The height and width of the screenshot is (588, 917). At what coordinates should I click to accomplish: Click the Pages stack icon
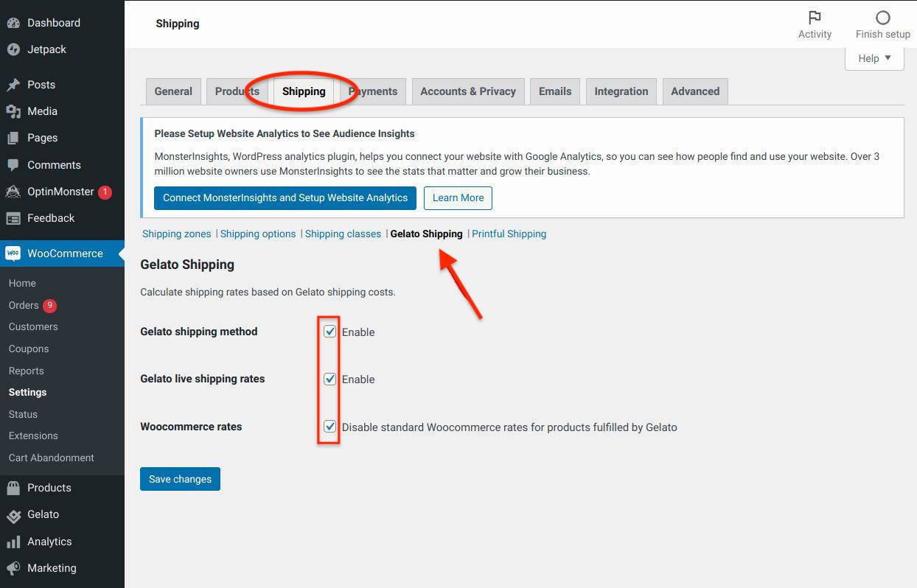tap(13, 138)
